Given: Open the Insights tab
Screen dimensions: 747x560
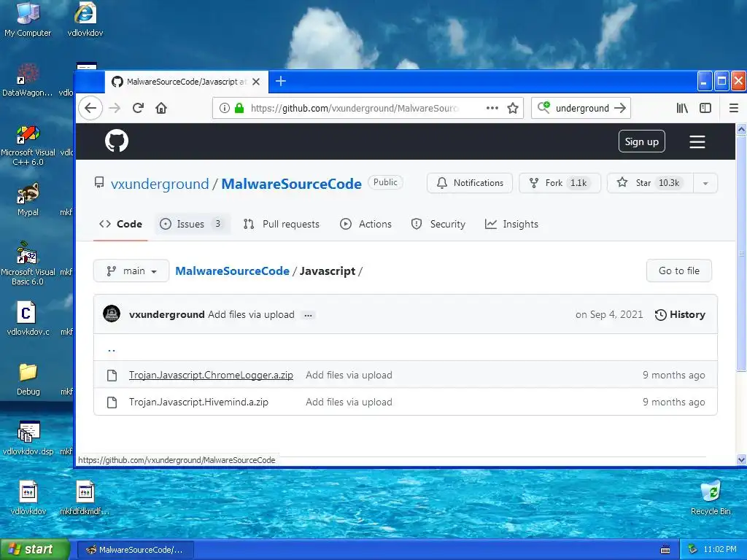Looking at the screenshot, I should coord(511,224).
